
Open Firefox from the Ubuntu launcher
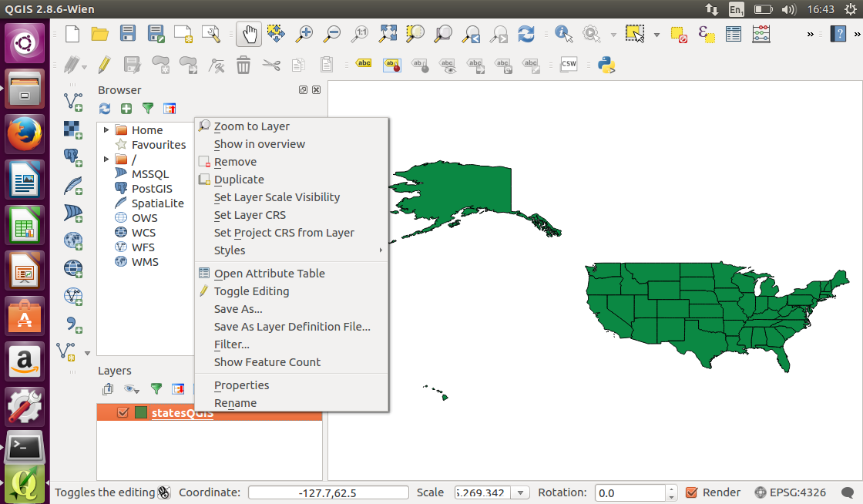click(x=24, y=133)
